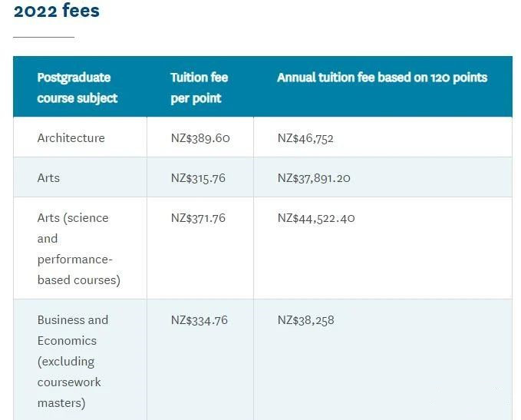Click the "Arts (science" text line

(73, 218)
